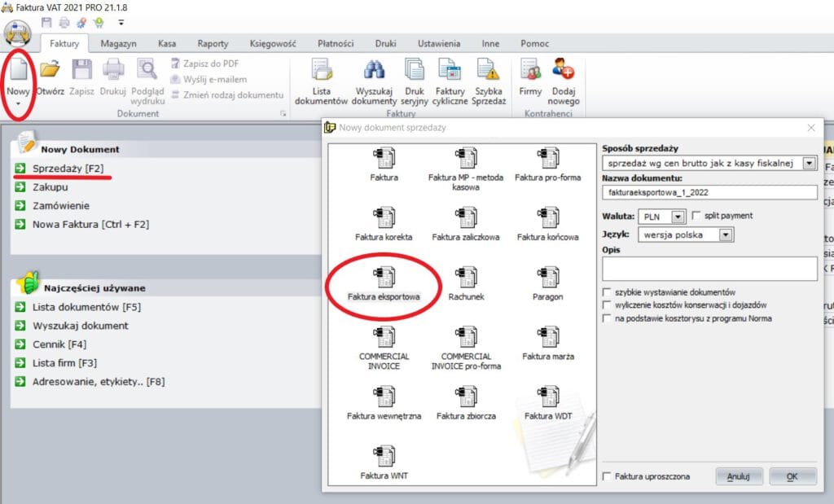Expand the Sposób sprzedaży dropdown

click(x=809, y=164)
